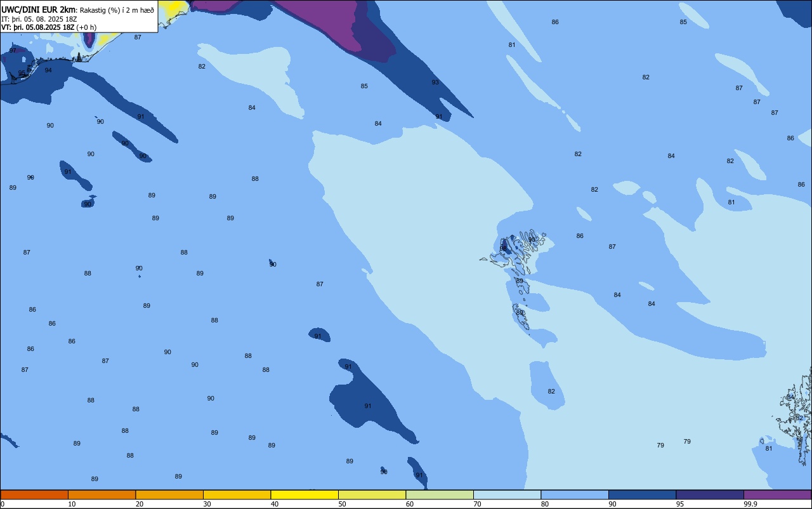The width and height of the screenshot is (812, 509).
Task: Click the "30" legend label
Action: 207,504
